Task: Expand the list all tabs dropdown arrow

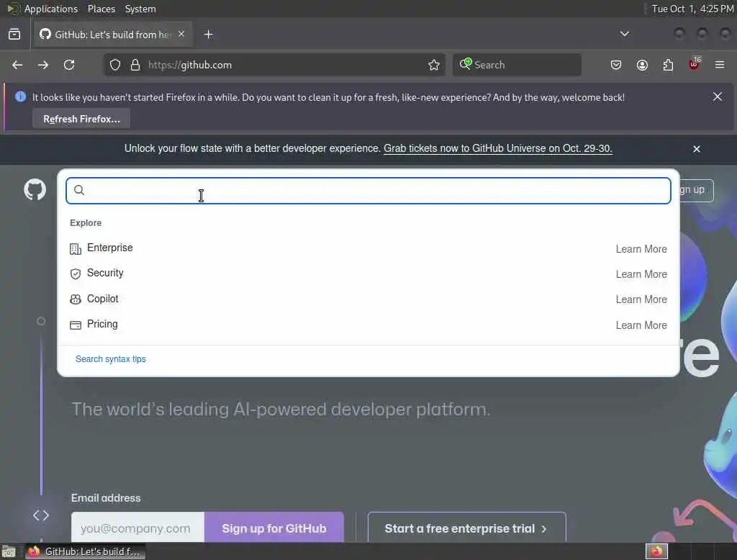Action: click(x=624, y=34)
